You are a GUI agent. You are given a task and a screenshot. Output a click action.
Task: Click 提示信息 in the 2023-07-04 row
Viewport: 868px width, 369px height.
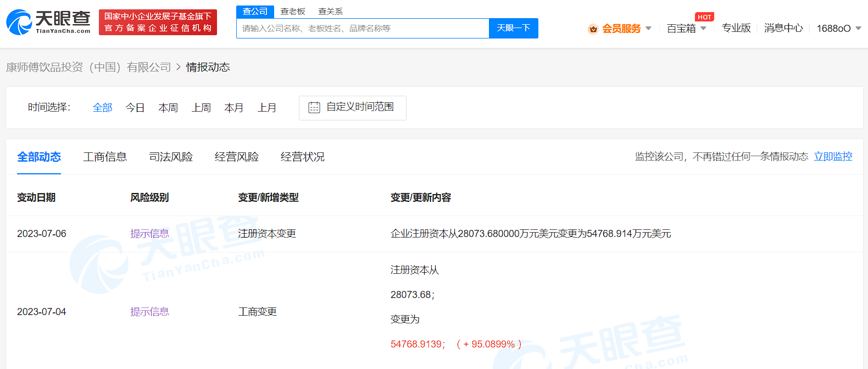149,312
